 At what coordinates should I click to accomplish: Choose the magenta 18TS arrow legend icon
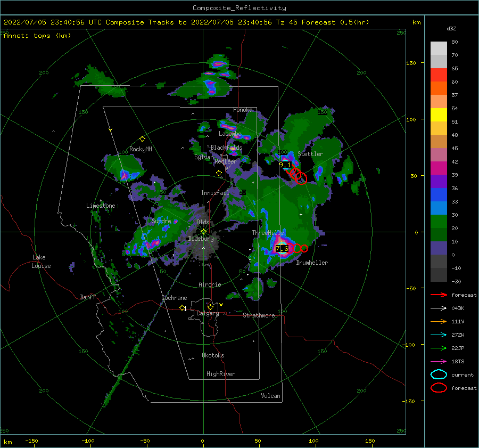tap(439, 362)
